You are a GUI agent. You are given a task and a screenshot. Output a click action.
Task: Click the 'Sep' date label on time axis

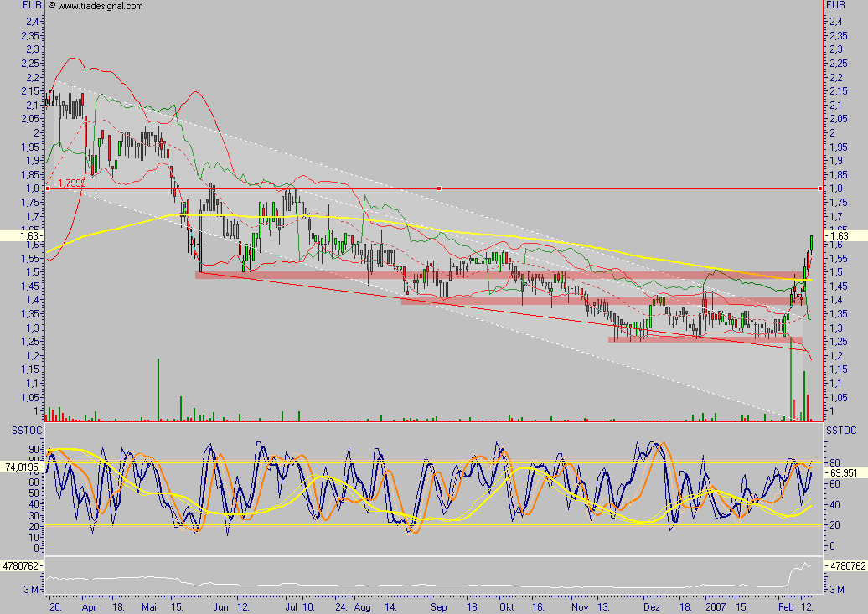[x=438, y=606]
